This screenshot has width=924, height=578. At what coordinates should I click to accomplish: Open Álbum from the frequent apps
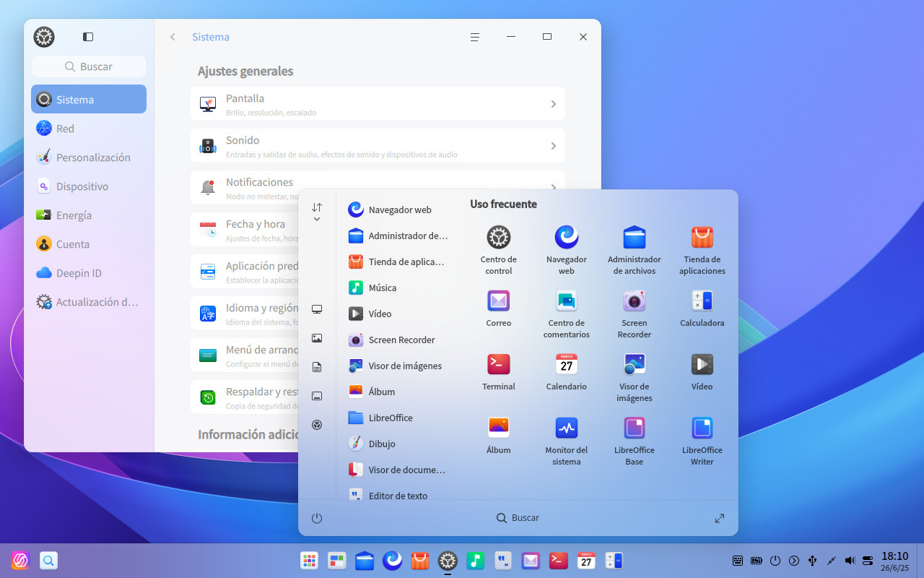[498, 428]
